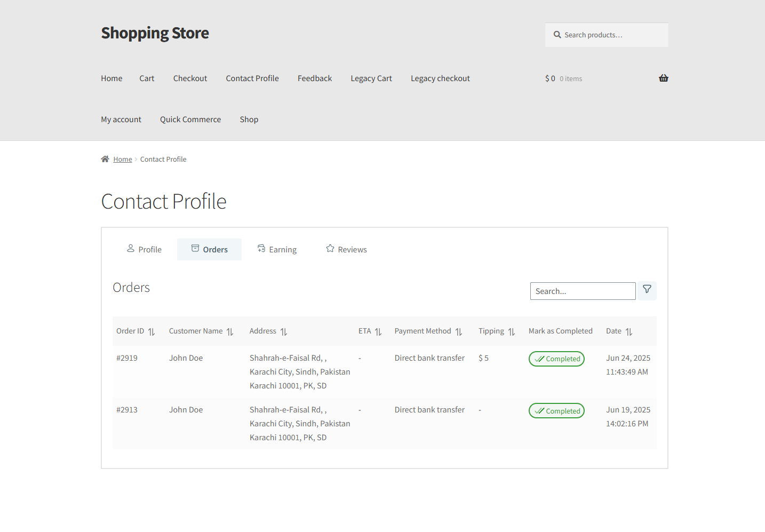This screenshot has width=765, height=532.
Task: Sort by Payment Method arrows icon
Action: pos(459,332)
